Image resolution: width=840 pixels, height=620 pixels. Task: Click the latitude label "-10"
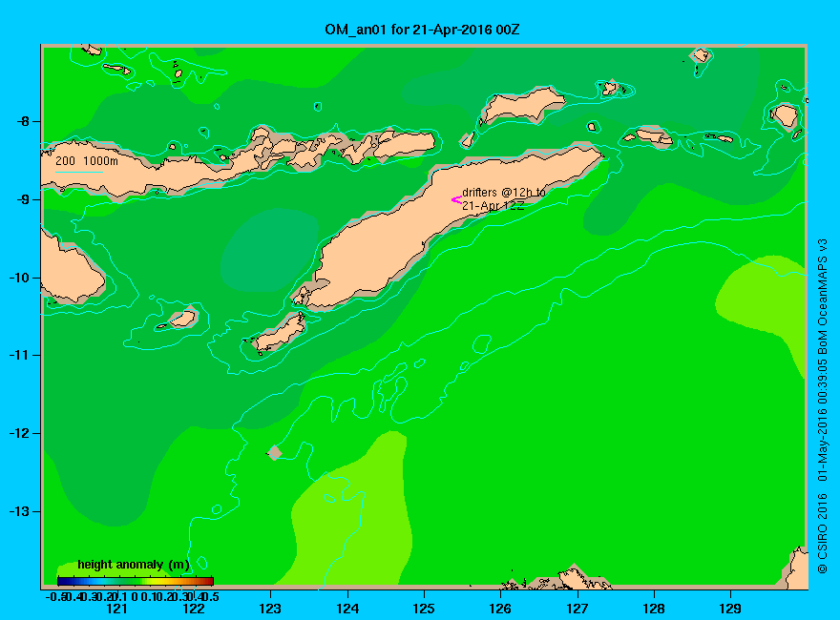[19, 278]
